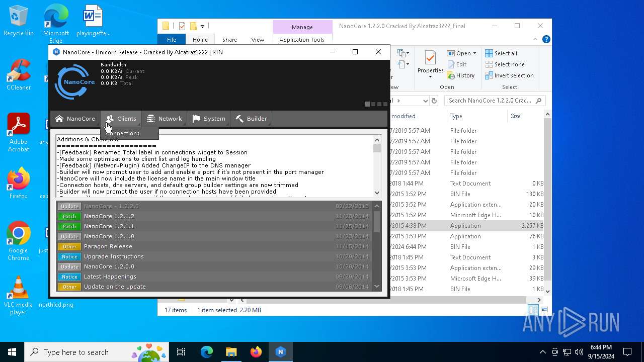Expand the Quick Access Toolbar customize arrow
Image resolution: width=644 pixels, height=362 pixels.
point(202,26)
